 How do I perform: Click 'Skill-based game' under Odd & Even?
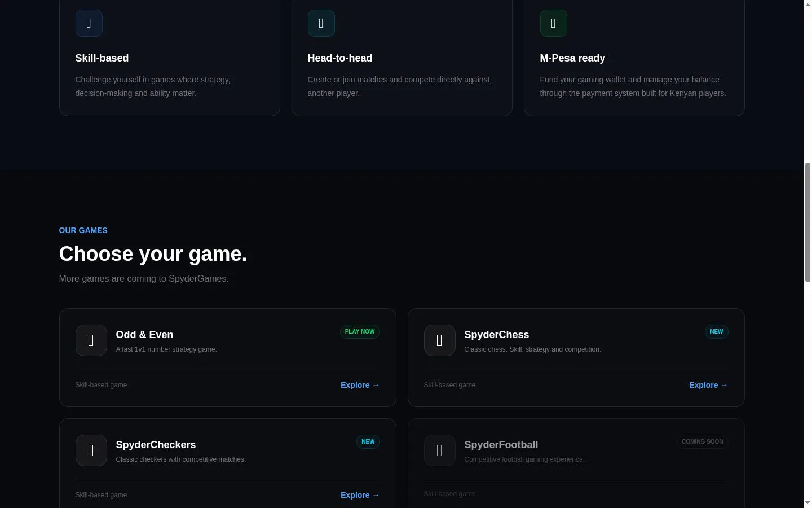coord(101,385)
